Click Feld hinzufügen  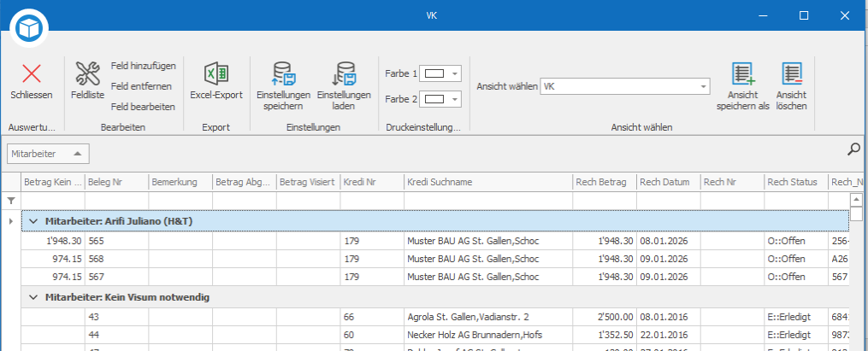click(144, 66)
